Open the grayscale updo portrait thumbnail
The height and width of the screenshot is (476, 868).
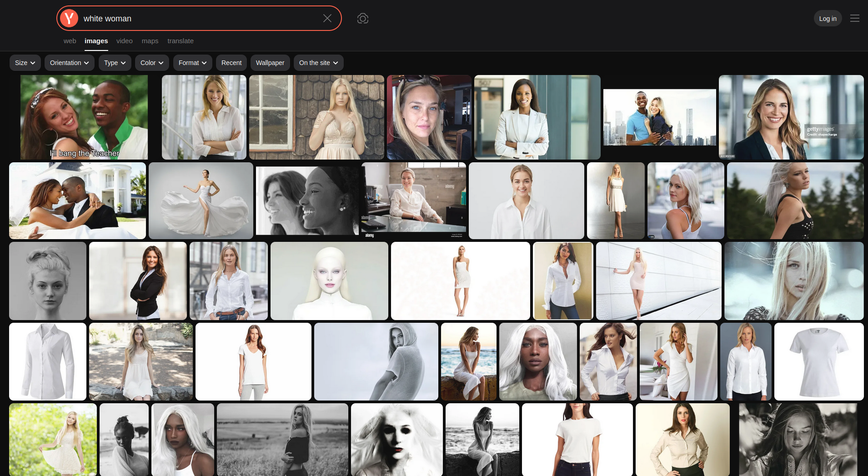[48, 281]
